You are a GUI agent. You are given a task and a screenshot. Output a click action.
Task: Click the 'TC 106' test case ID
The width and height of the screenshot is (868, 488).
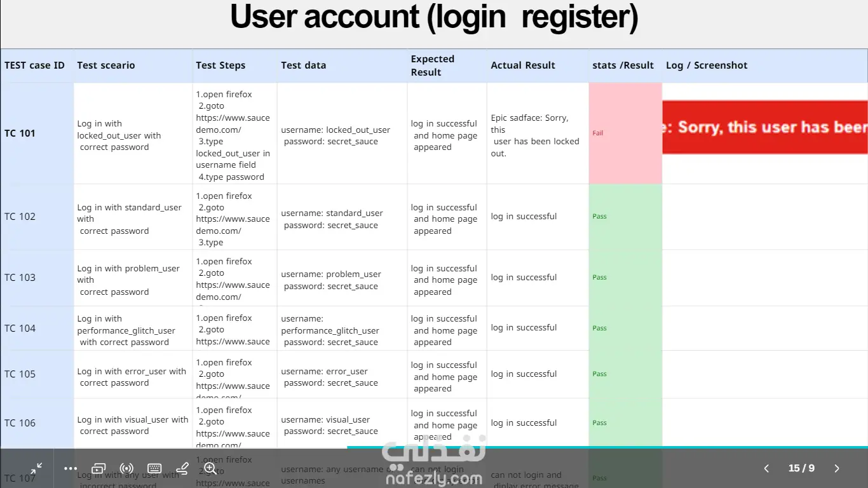(20, 423)
